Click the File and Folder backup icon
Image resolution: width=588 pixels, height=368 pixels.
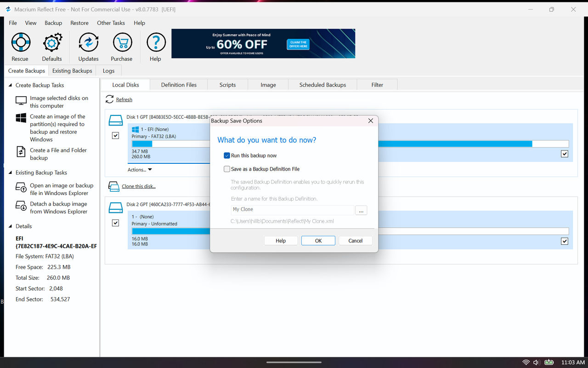21,152
